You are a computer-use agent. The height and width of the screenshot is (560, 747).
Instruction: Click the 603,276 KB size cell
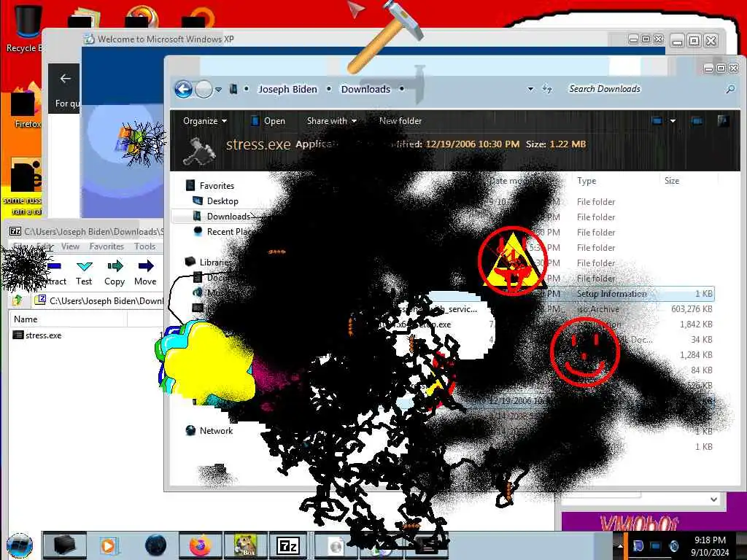tap(692, 309)
